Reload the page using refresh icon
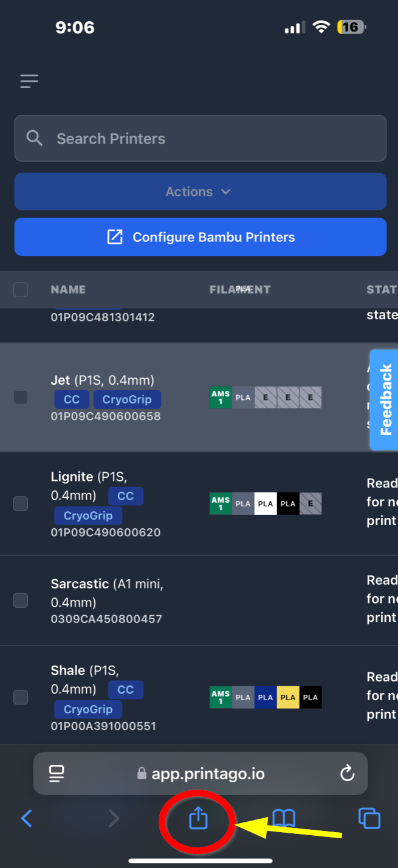Viewport: 398px width, 868px height. 347,773
